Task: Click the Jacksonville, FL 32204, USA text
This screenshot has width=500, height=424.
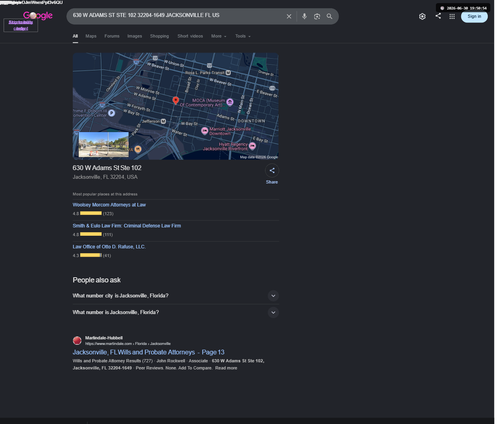Action: point(105,177)
